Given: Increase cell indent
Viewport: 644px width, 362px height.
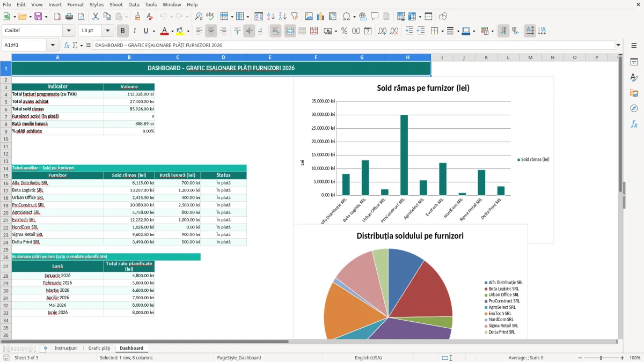Looking at the screenshot, I should (x=409, y=31).
